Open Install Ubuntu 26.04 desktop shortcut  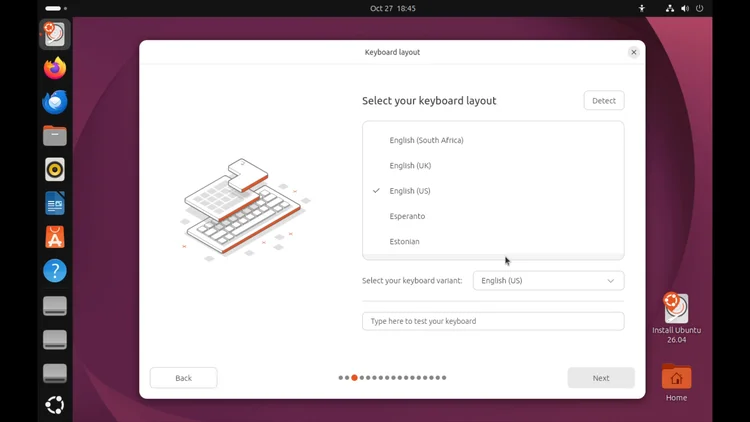[x=676, y=318]
